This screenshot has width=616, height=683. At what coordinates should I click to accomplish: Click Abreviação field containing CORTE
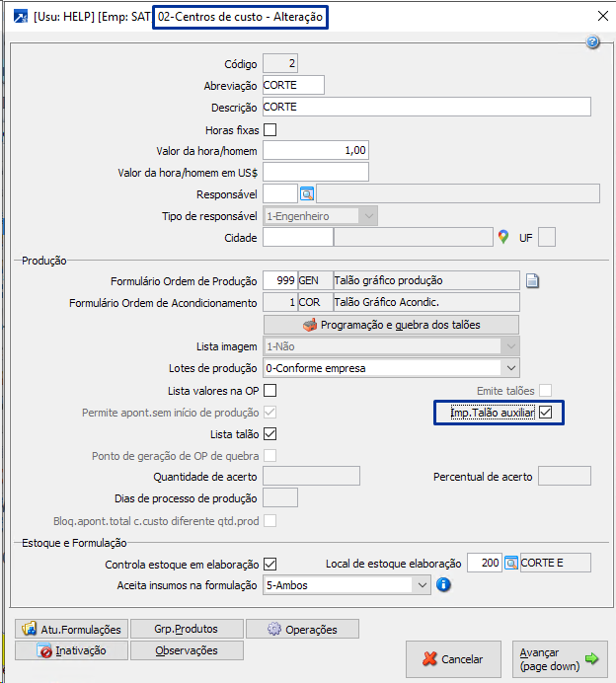click(x=293, y=85)
